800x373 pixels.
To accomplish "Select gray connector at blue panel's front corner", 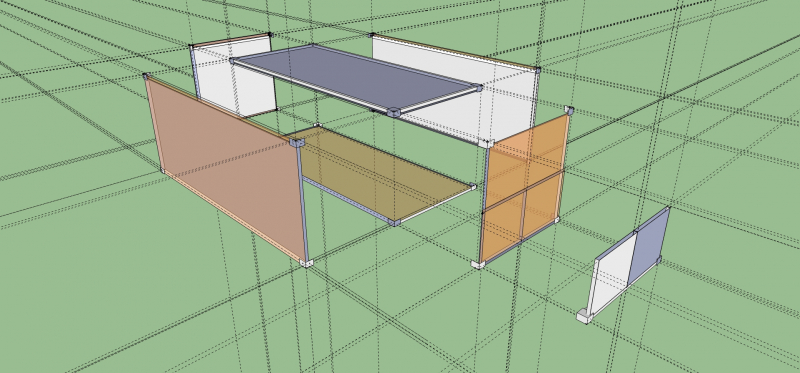I will [x=393, y=112].
